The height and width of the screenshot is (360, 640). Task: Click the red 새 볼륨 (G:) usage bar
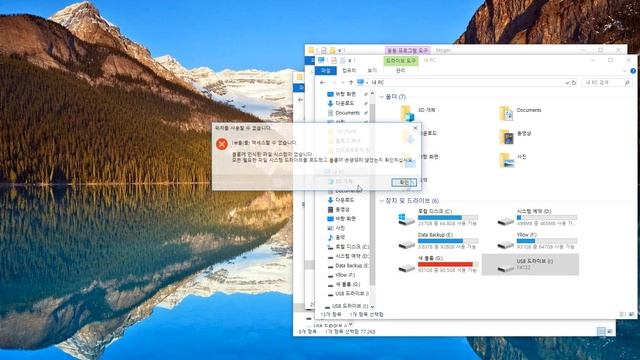447,264
